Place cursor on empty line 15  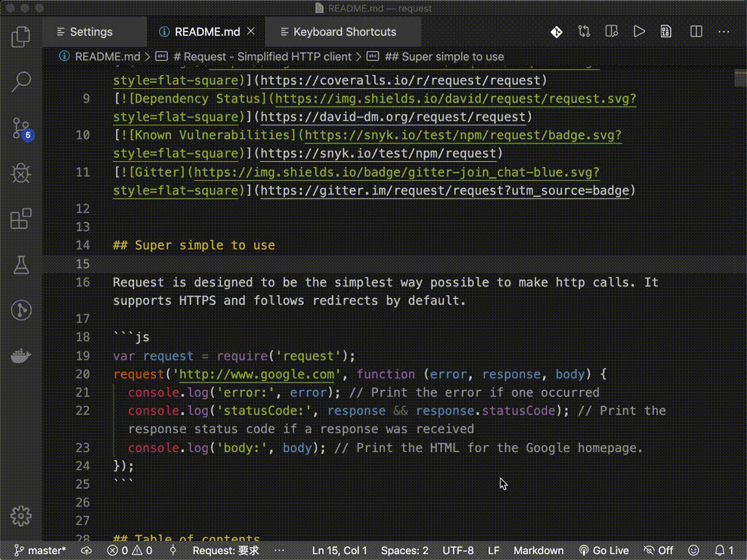coord(395,263)
